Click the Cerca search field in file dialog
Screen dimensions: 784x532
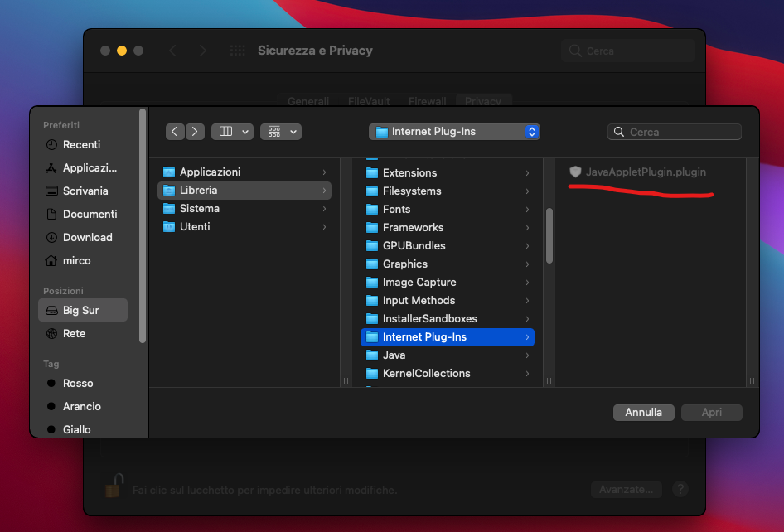(674, 132)
